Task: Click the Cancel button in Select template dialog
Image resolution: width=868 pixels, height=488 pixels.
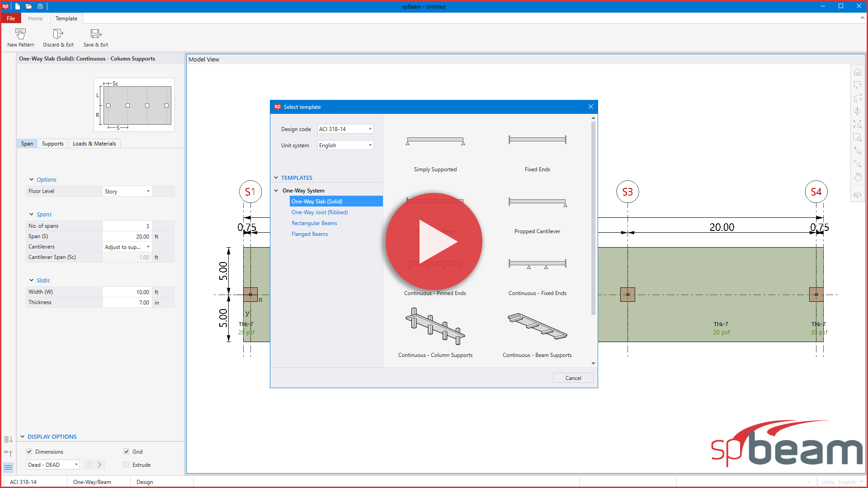Action: [573, 378]
